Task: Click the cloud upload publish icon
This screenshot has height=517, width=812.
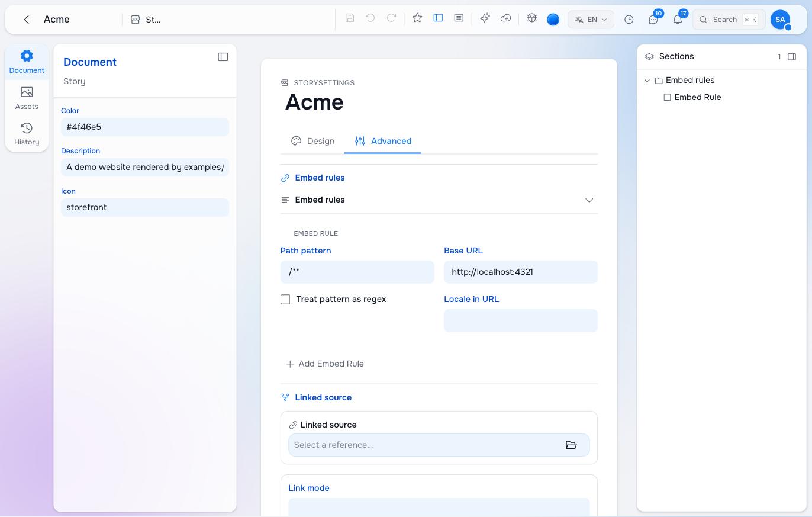Action: (x=505, y=18)
